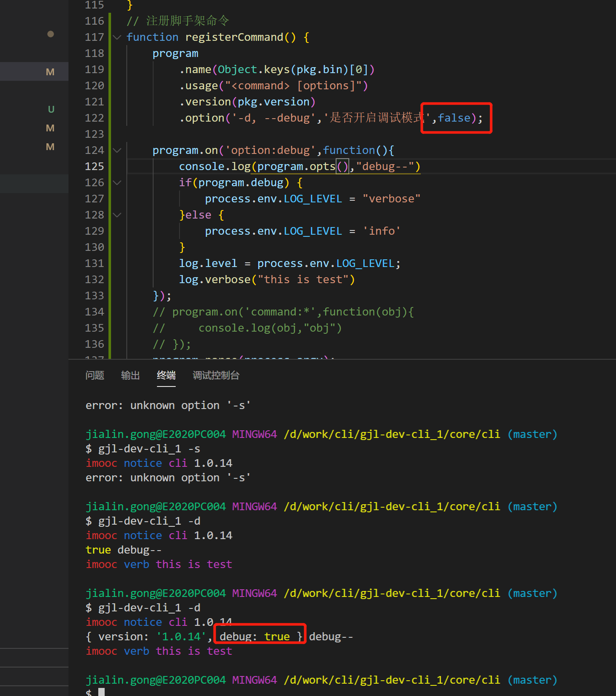Collapse the registerCommand function fold arrow
The width and height of the screenshot is (616, 696).
pyautogui.click(x=117, y=37)
